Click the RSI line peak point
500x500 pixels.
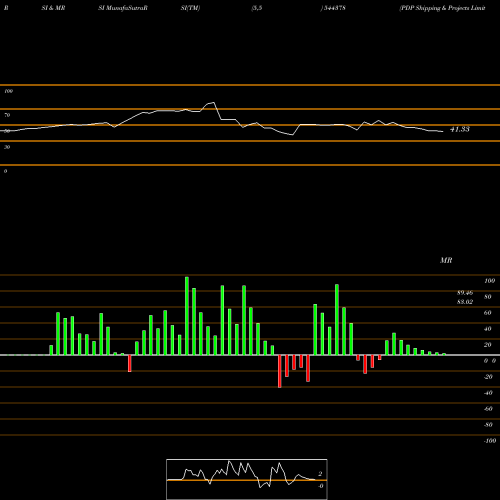pos(213,103)
